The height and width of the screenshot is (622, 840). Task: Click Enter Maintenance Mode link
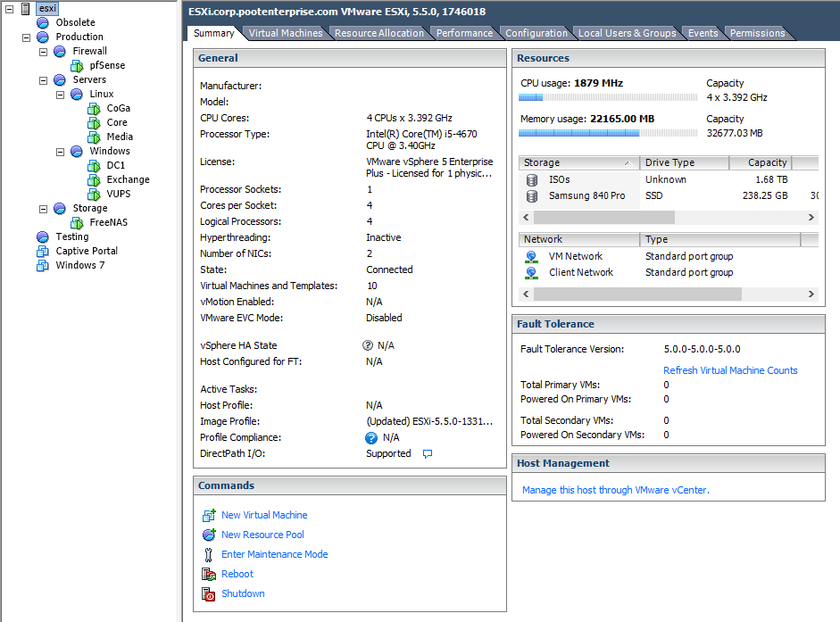275,554
